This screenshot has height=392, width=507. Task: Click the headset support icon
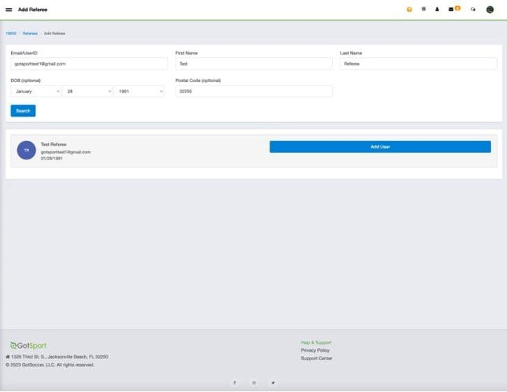473,9
